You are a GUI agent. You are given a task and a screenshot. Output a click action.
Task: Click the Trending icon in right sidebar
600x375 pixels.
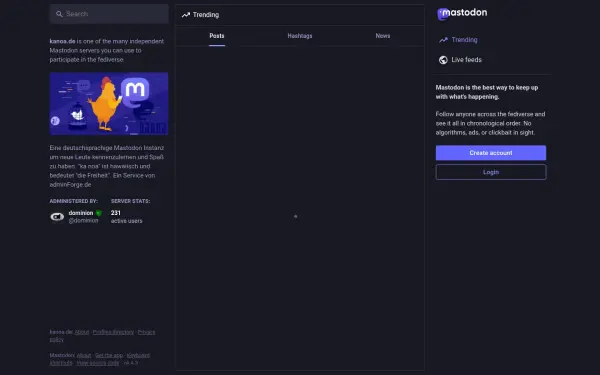click(x=443, y=40)
